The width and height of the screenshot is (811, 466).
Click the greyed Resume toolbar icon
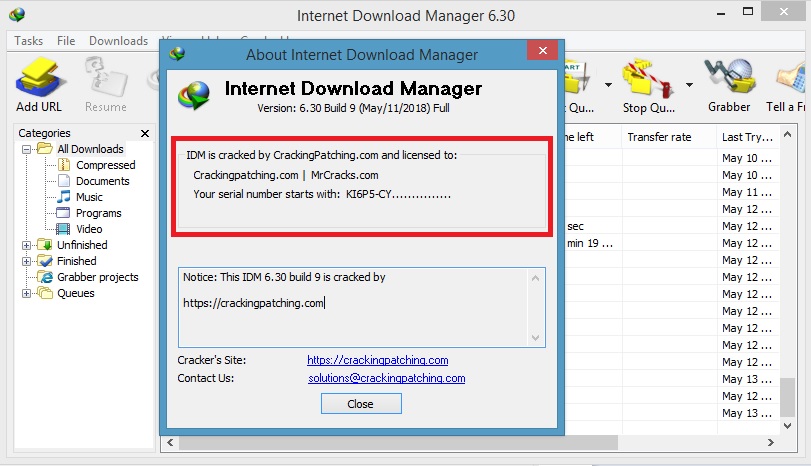point(106,78)
